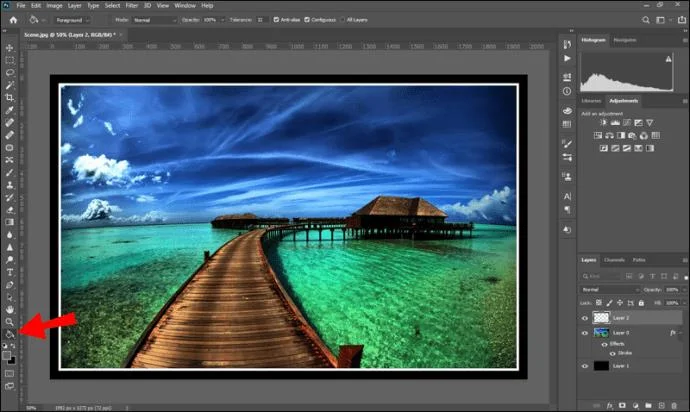This screenshot has height=412, width=690.
Task: Click the Layer 0 thumbnail
Action: [603, 332]
